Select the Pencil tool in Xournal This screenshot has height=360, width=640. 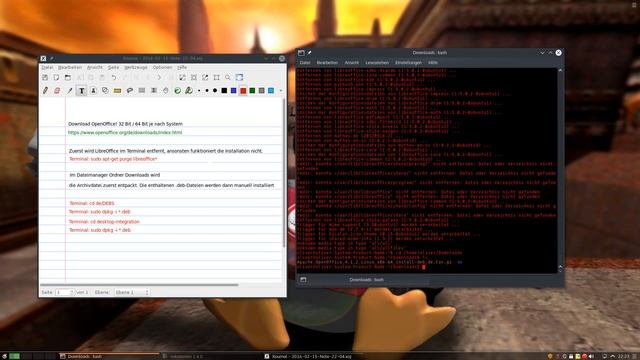pyautogui.click(x=45, y=90)
